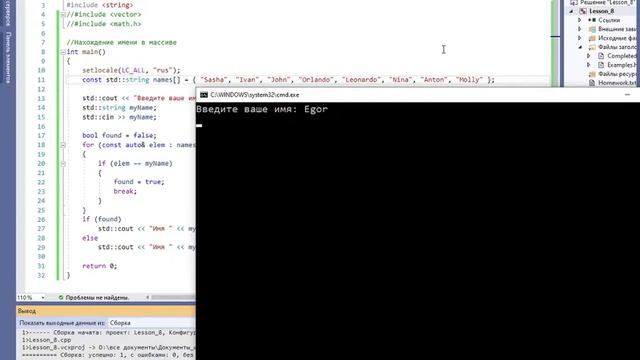Click the C:\WINDOWS\system32\cmd.exe title text
The width and height of the screenshot is (640, 360).
[255, 95]
